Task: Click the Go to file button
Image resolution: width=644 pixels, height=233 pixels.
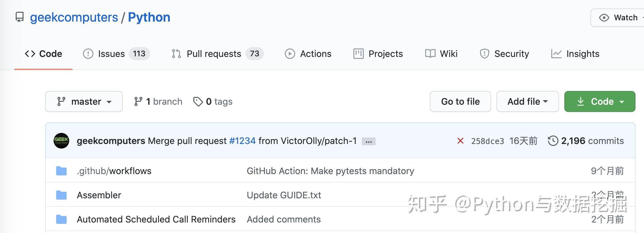Action: tap(460, 101)
